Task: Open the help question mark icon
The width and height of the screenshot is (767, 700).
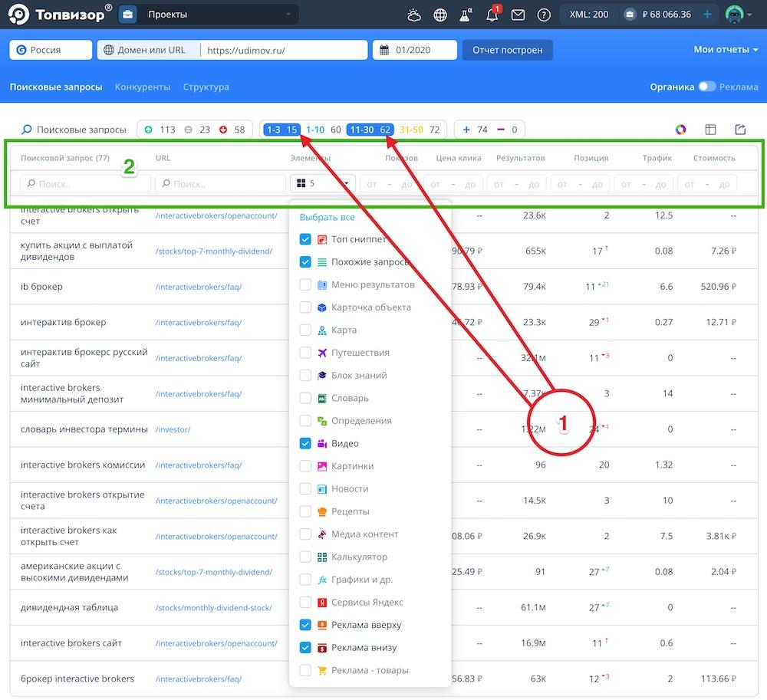Action: point(544,15)
